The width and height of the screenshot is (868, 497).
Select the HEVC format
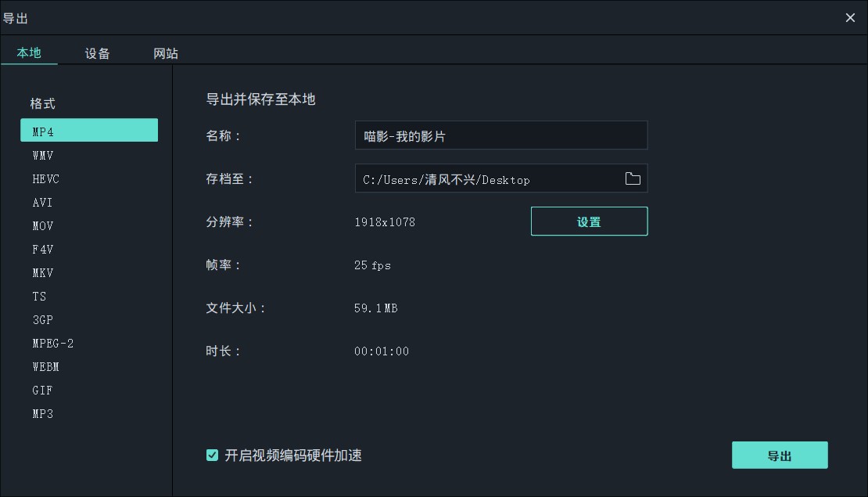(88, 178)
